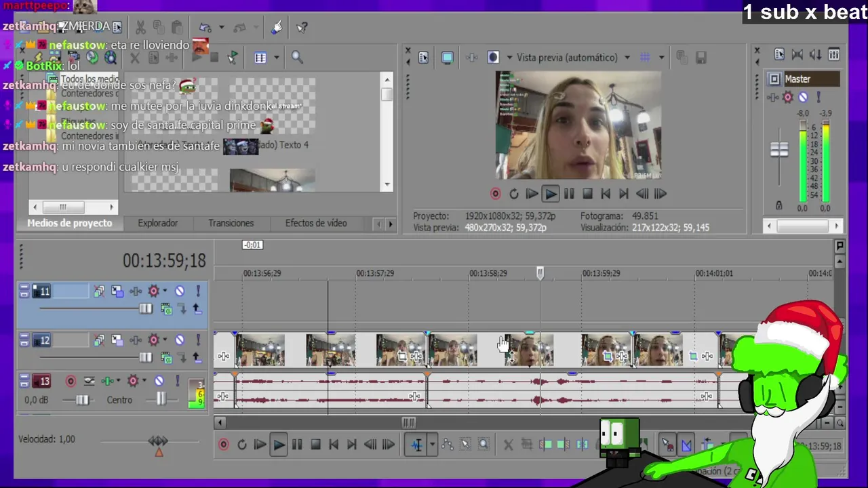This screenshot has width=868, height=488.
Task: Toggle dim output in Master bus panel
Action: (x=816, y=55)
